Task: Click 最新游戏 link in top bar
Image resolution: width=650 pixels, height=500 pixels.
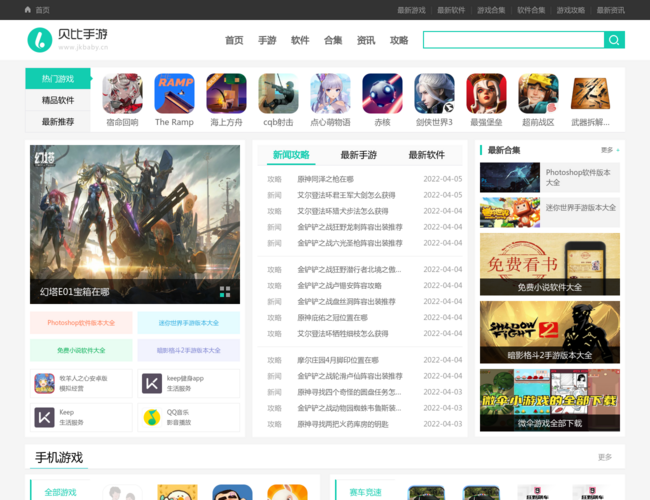Action: 411,10
